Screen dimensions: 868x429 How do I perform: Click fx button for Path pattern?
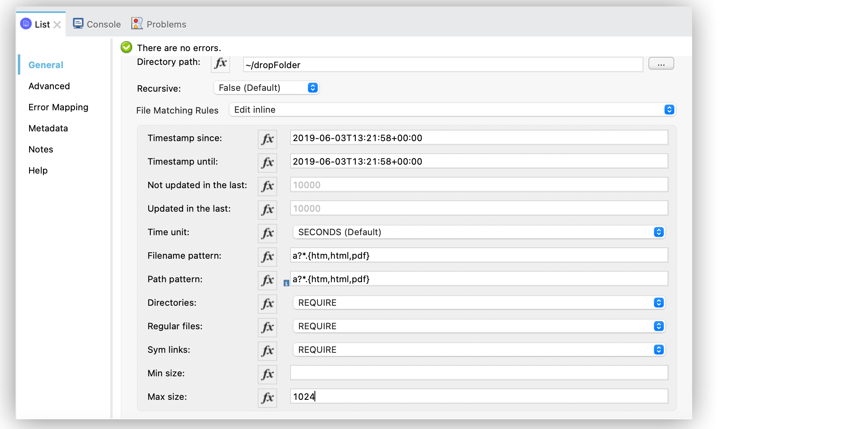[x=267, y=280]
